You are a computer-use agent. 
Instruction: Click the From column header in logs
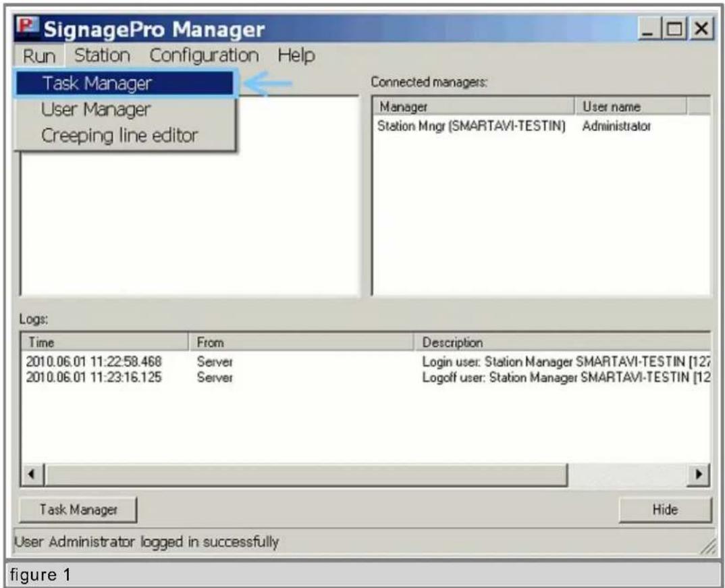[x=302, y=342]
